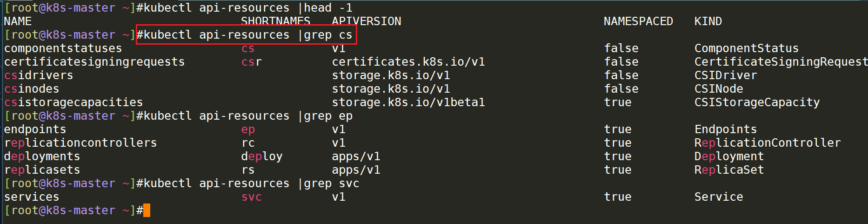Select the csidrivers row name
Image resolution: width=868 pixels, height=224 pixels.
pos(39,75)
